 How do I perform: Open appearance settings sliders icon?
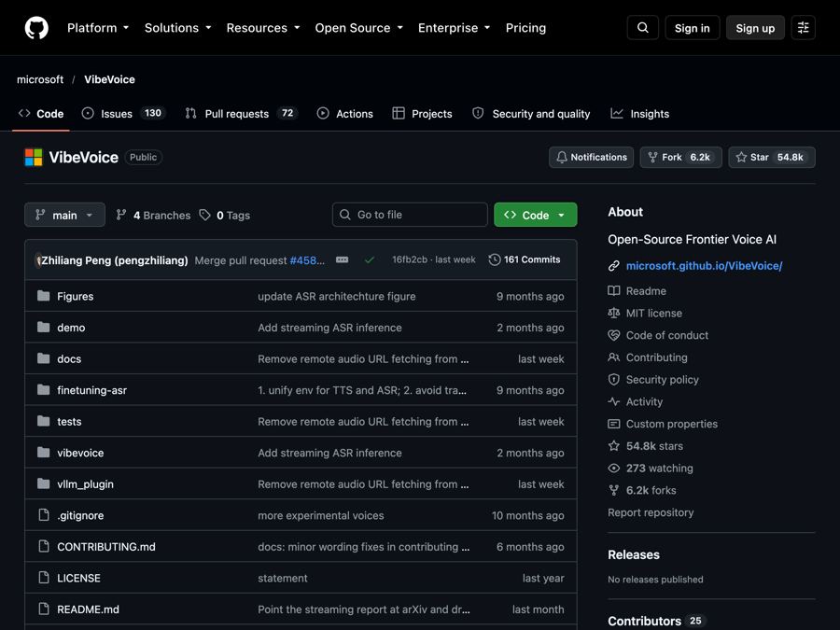[803, 28]
